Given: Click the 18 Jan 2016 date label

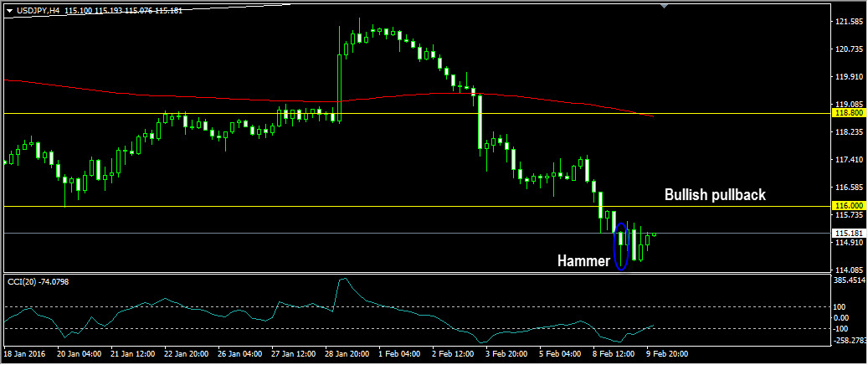Looking at the screenshot, I should (27, 354).
